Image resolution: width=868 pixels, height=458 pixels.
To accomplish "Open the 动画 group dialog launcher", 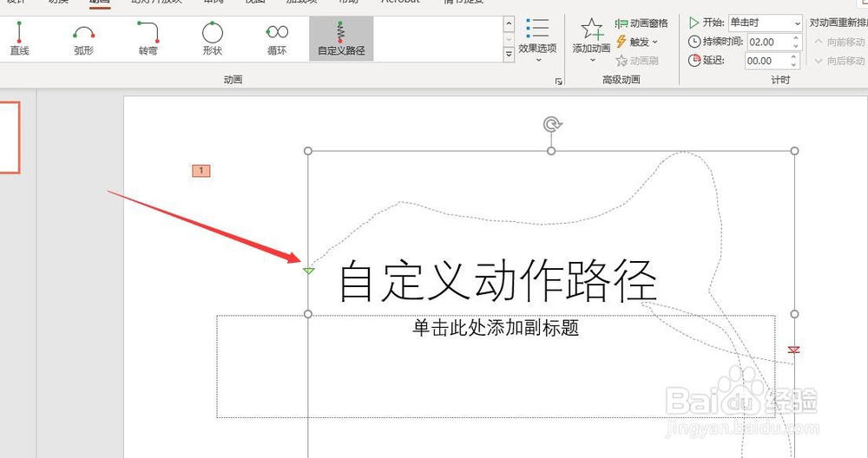I will tap(558, 82).
